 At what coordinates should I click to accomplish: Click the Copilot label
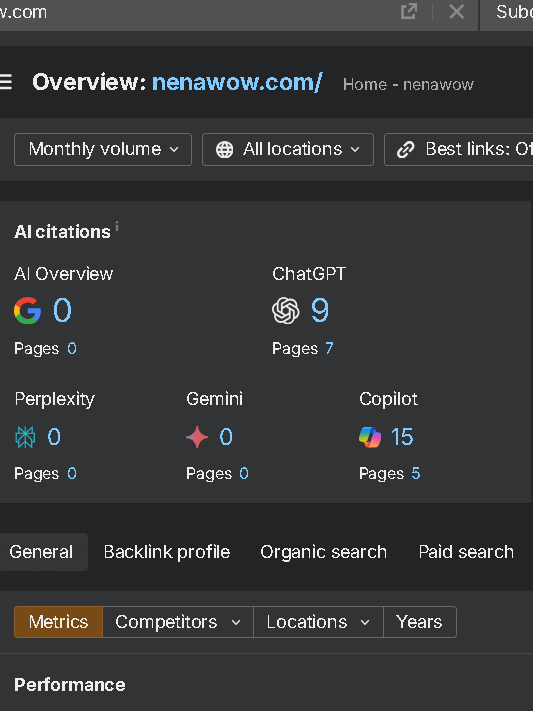pos(388,399)
